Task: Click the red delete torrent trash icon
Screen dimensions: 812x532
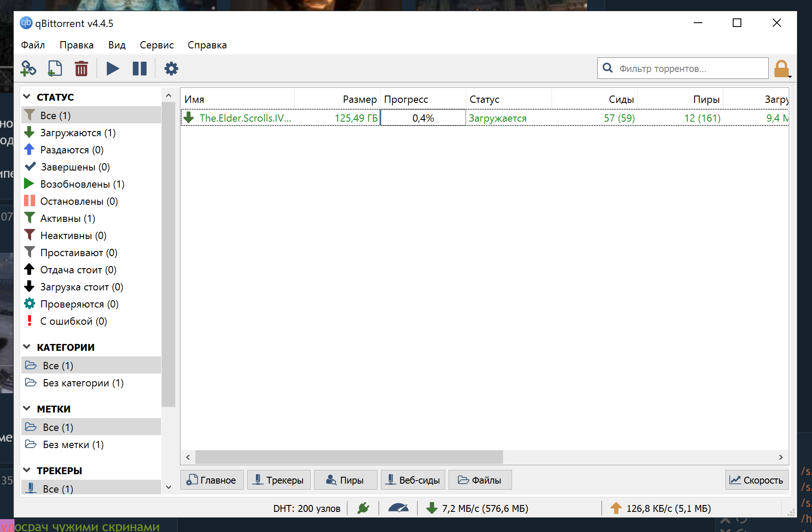Action: (81, 69)
